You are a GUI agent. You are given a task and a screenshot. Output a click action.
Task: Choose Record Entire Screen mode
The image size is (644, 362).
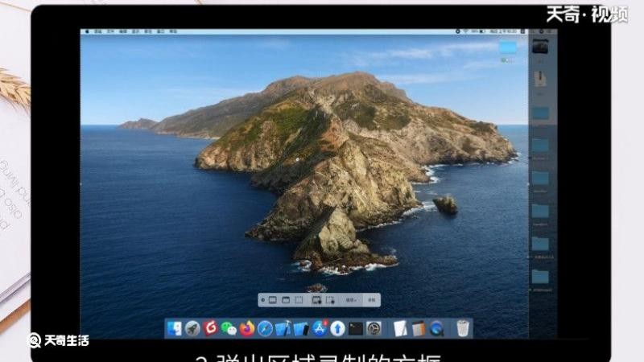(x=316, y=300)
